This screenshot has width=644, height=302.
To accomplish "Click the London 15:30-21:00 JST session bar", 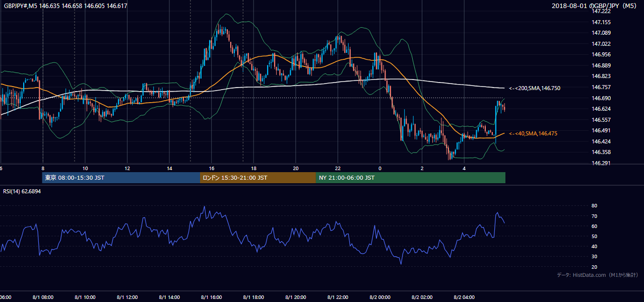I will (258, 178).
